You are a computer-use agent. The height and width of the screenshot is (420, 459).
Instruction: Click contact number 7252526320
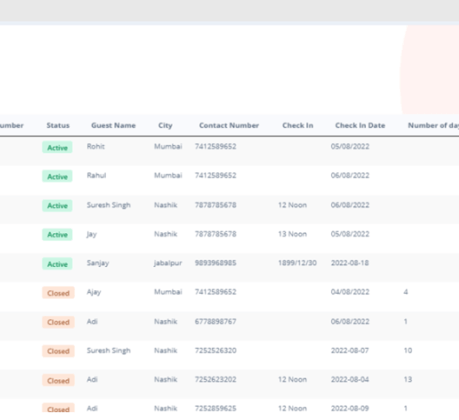coord(216,350)
